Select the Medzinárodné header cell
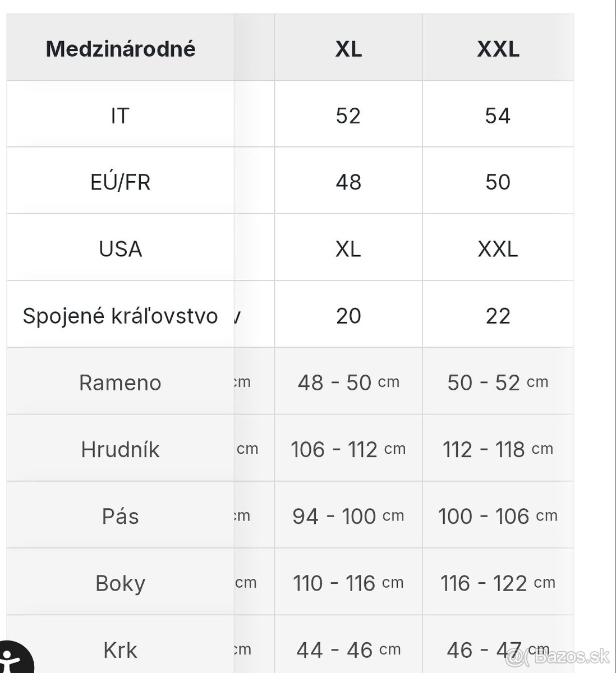The image size is (616, 673). (121, 48)
